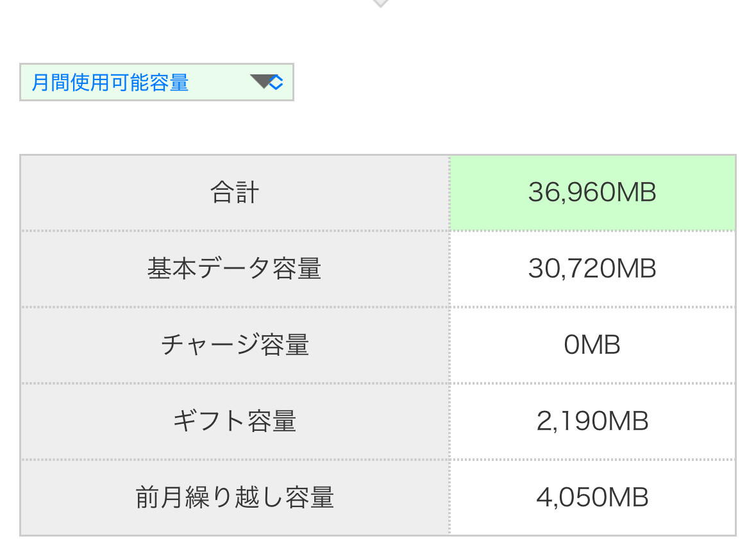Click the small pointer triangle at page top
The width and height of the screenshot is (756, 559).
[380, 3]
